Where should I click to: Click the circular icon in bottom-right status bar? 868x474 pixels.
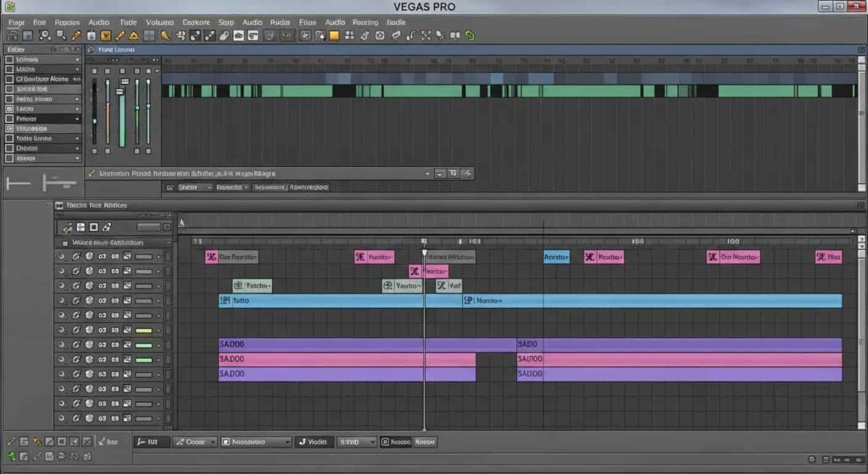coord(812,460)
